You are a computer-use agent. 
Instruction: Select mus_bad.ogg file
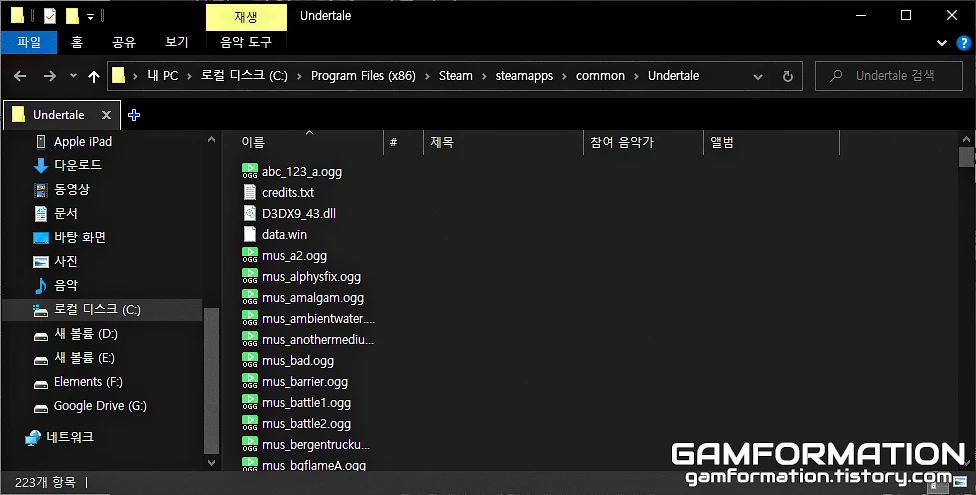coord(298,361)
